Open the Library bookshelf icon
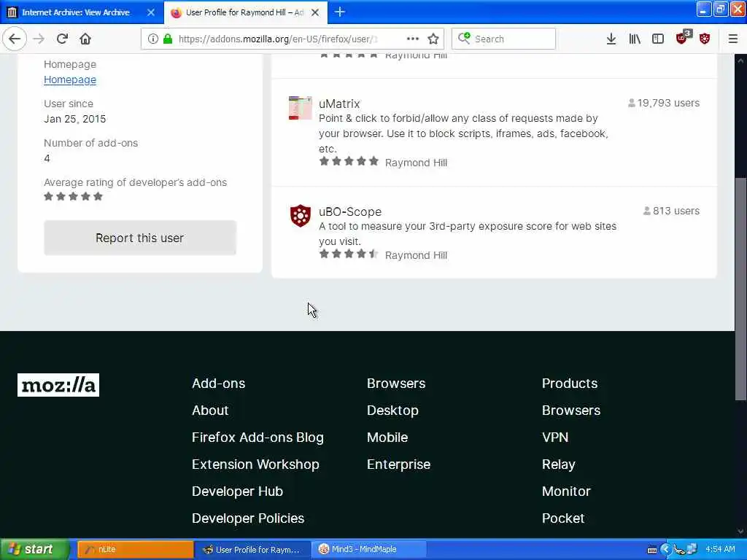This screenshot has width=747, height=560. [635, 39]
